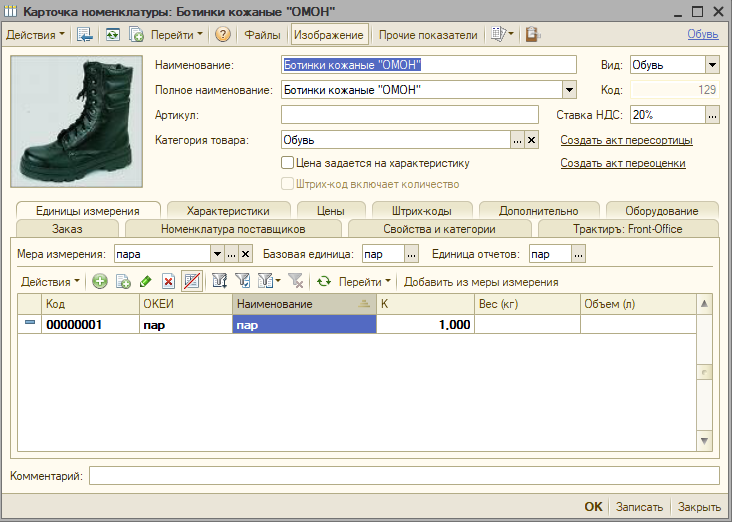Click the refresh list icon in table toolbar
The width and height of the screenshot is (732, 522).
(x=323, y=282)
